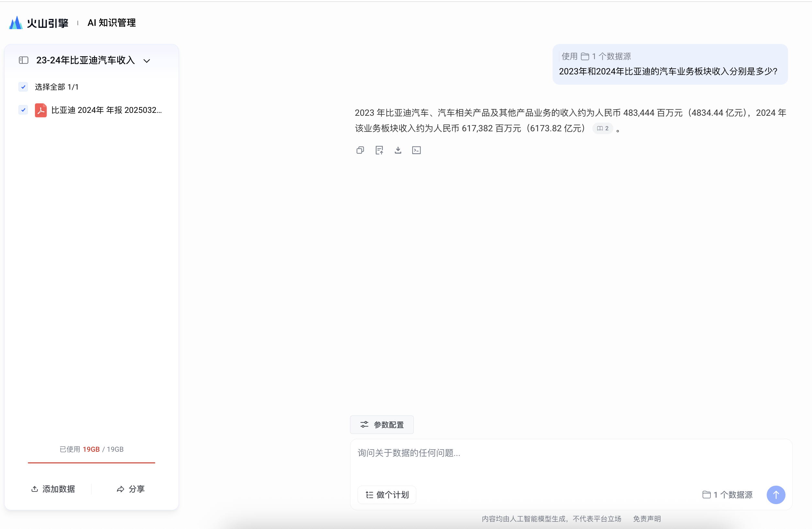Image resolution: width=812 pixels, height=529 pixels.
Task: Uncheck the 比亚迪 2024年 年报 file checkbox
Action: pyautogui.click(x=23, y=110)
